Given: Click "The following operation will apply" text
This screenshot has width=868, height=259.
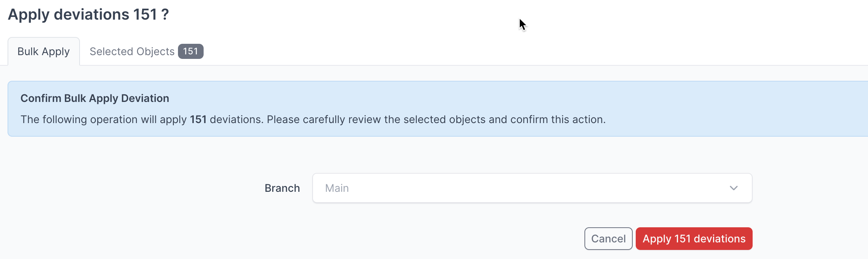Looking at the screenshot, I should [x=104, y=119].
